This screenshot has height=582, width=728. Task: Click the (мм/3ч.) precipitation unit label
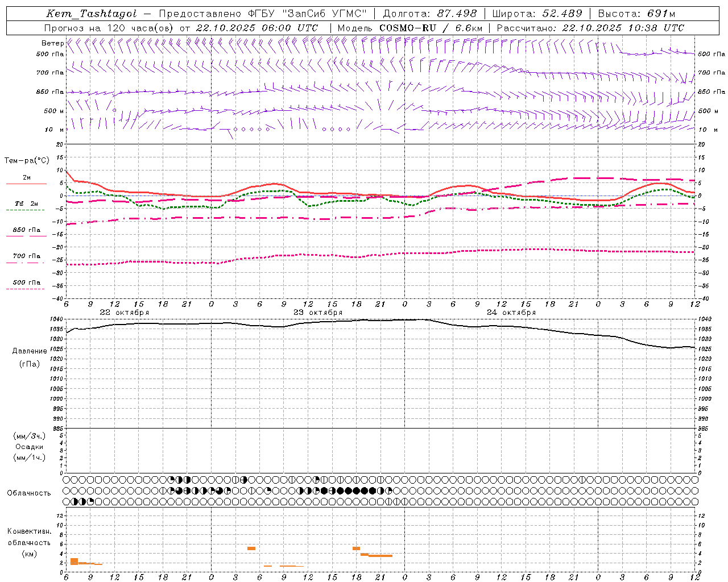30,436
